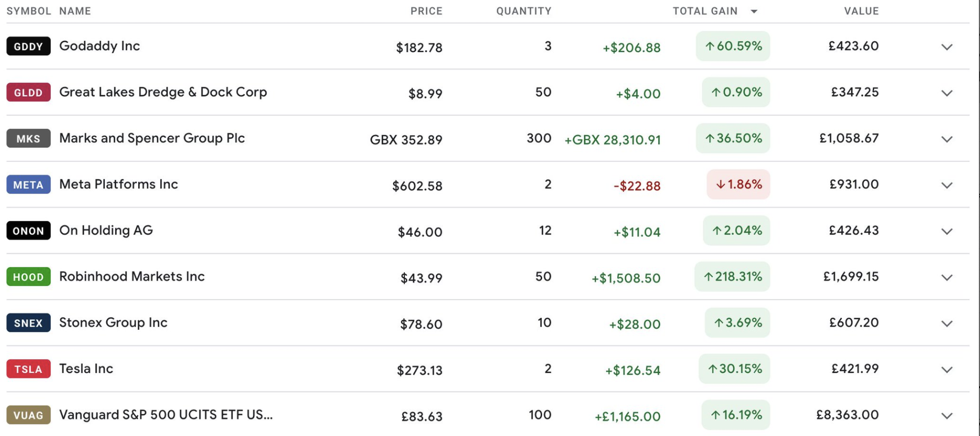Click the TSLA ticker badge
The width and height of the screenshot is (980, 436).
click(x=29, y=369)
